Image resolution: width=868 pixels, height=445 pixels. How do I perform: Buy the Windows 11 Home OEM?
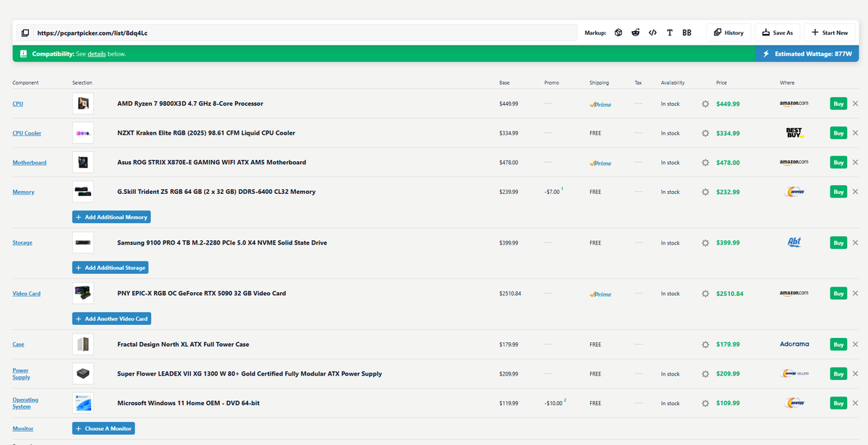838,403
